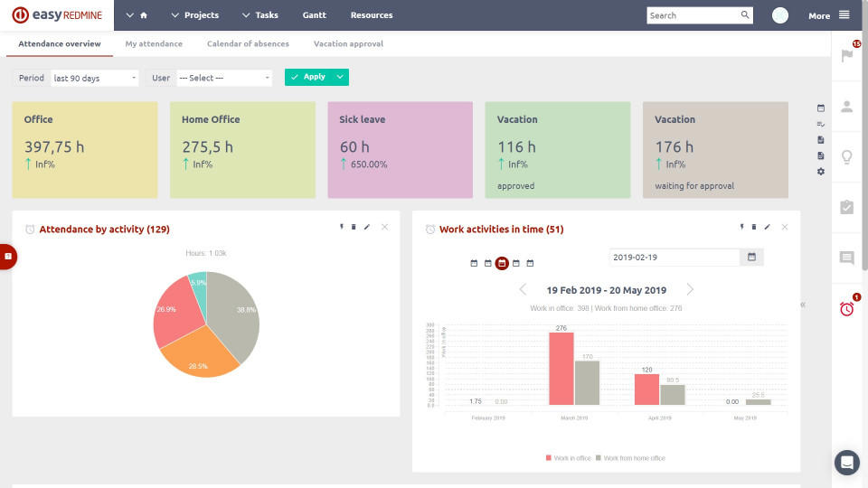Click the red alarm clock sidebar icon
This screenshot has width=868, height=488.
(847, 309)
